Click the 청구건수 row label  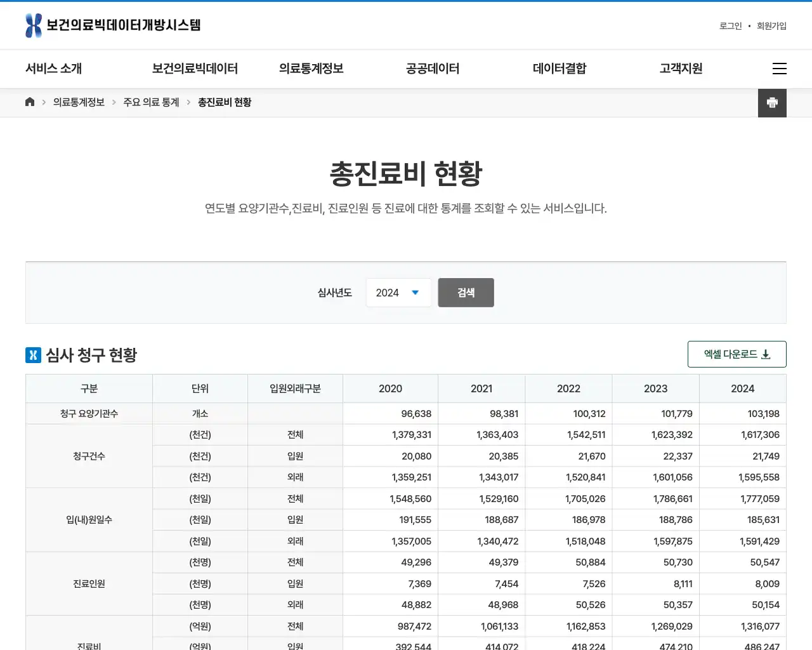click(x=89, y=456)
